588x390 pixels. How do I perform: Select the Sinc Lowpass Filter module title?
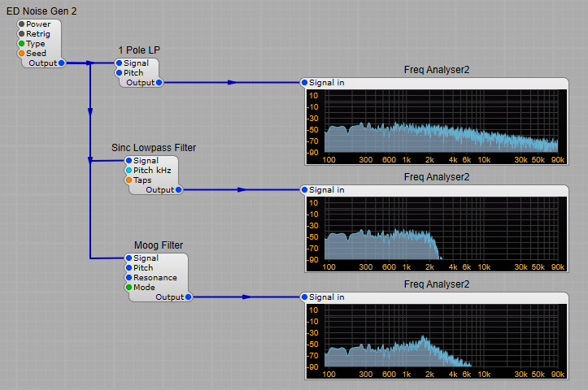154,148
